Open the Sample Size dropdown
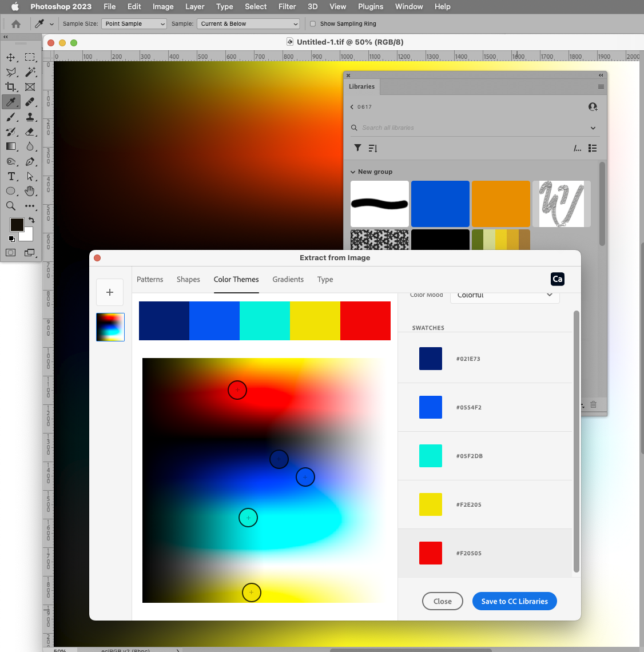The width and height of the screenshot is (644, 652). pos(134,23)
